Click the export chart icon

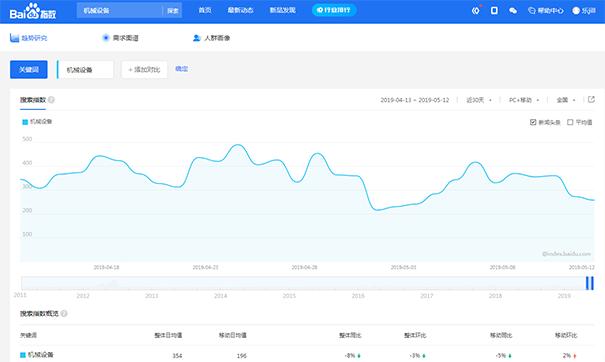coord(591,100)
